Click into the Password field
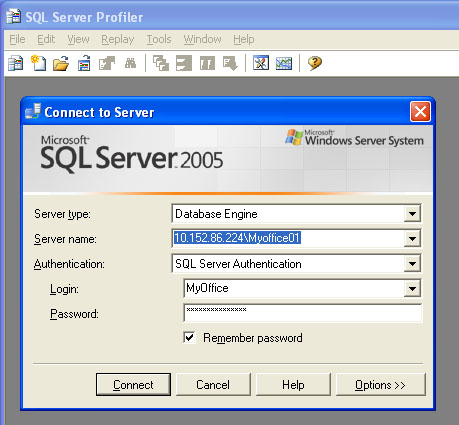 pos(303,313)
